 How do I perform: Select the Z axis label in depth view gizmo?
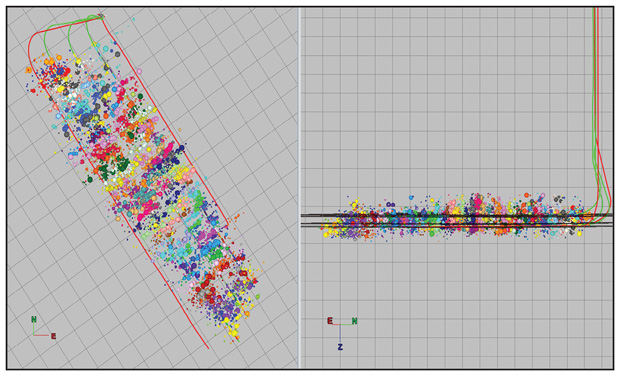point(340,347)
